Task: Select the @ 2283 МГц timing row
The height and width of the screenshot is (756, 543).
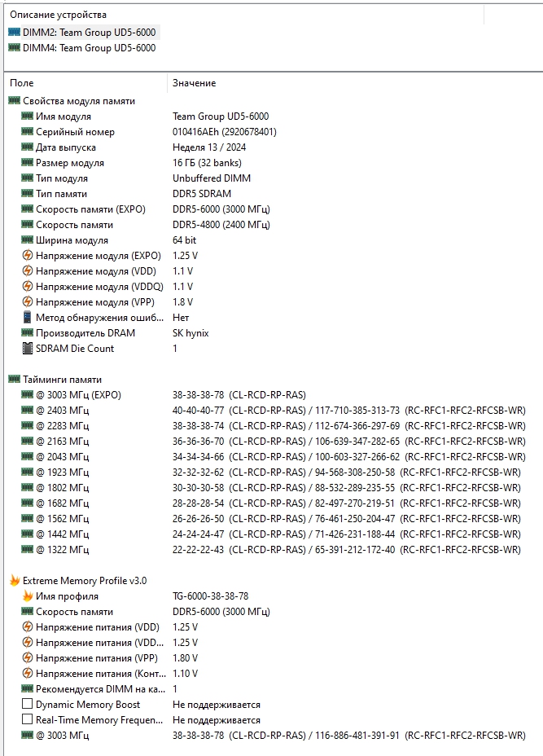Action: tap(274, 426)
